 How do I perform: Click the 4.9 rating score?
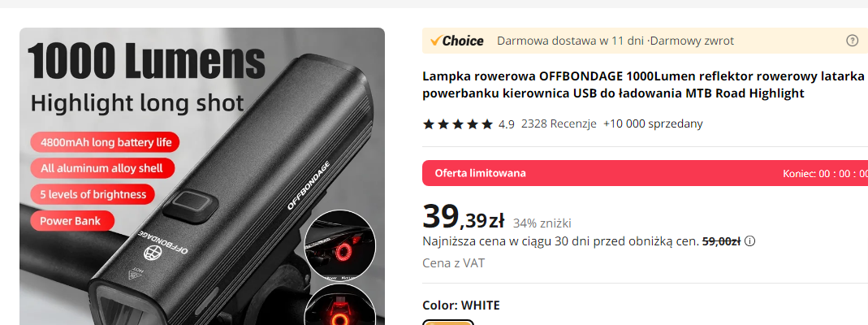(506, 124)
